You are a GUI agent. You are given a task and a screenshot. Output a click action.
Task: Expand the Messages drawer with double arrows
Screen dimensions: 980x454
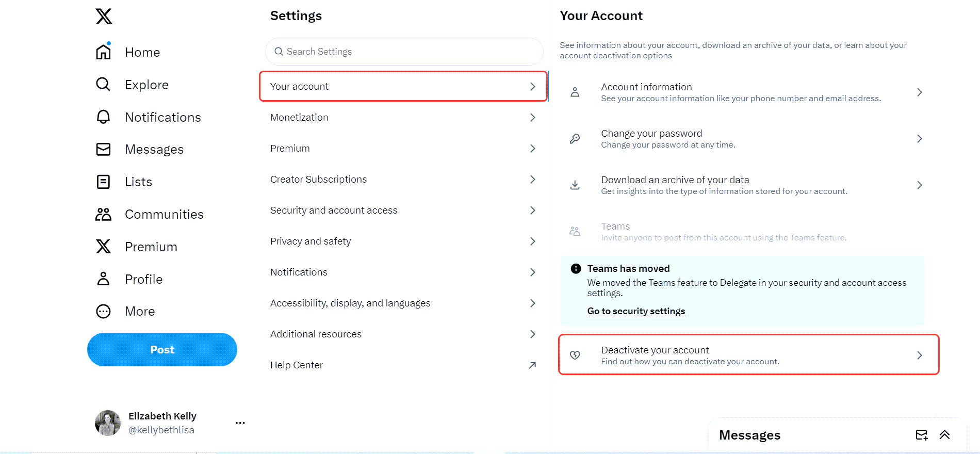(x=944, y=435)
